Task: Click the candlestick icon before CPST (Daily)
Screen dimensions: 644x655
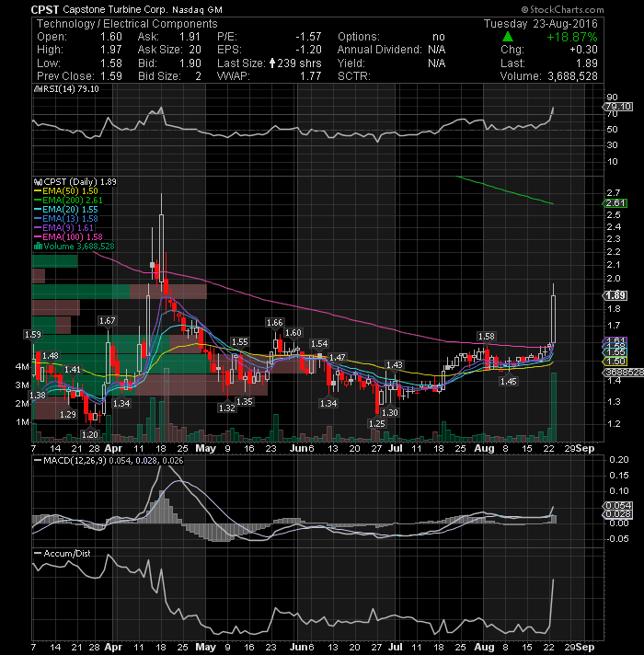Action: 38,182
